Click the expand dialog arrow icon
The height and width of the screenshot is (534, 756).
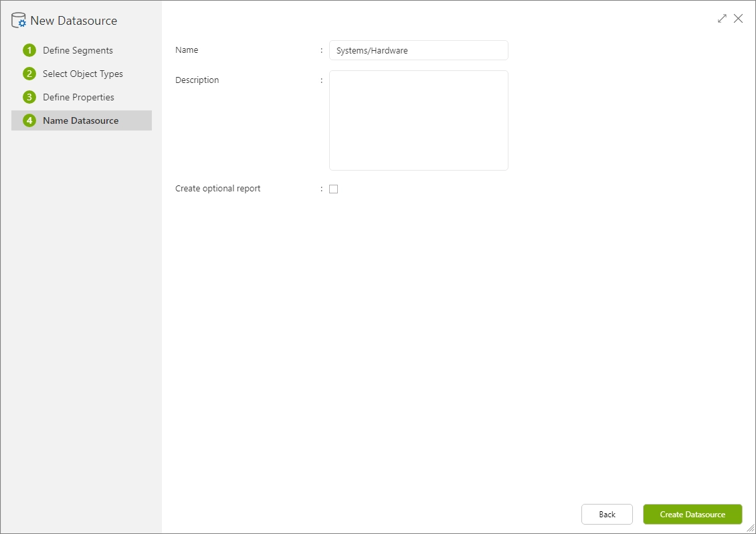(x=722, y=18)
